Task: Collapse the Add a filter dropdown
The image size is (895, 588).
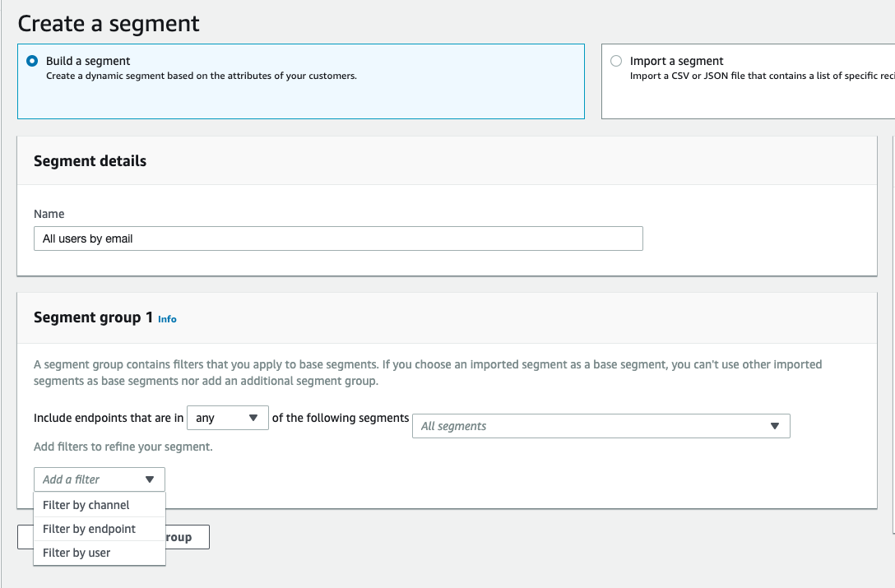Action: click(100, 479)
